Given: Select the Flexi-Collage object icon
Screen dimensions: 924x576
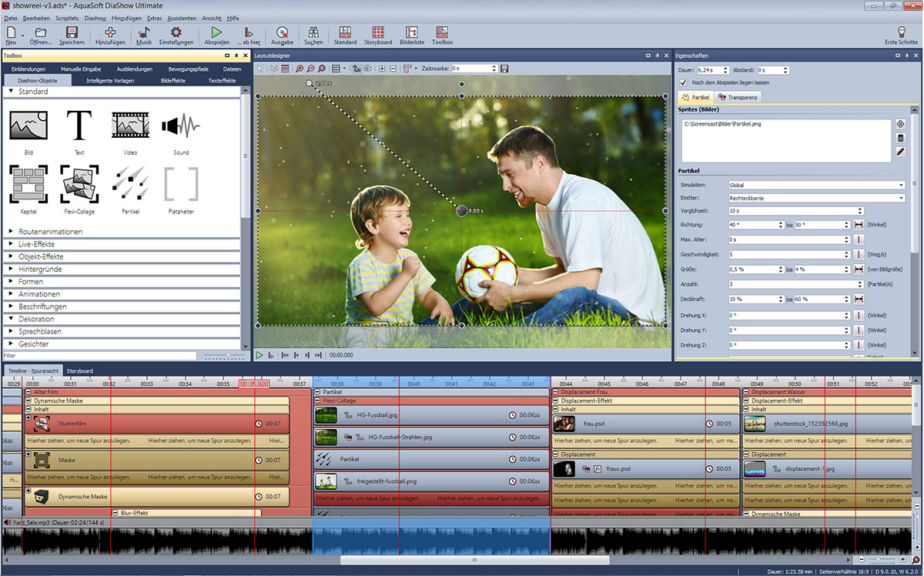Looking at the screenshot, I should pyautogui.click(x=79, y=184).
